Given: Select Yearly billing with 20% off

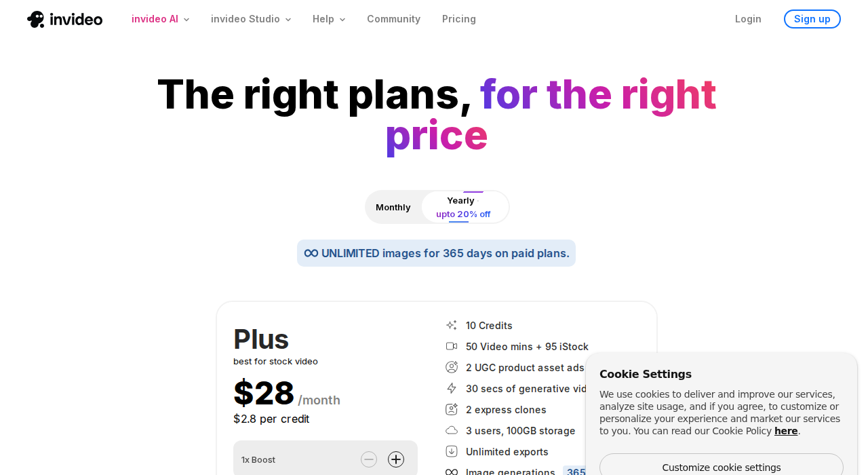Looking at the screenshot, I should (x=463, y=206).
